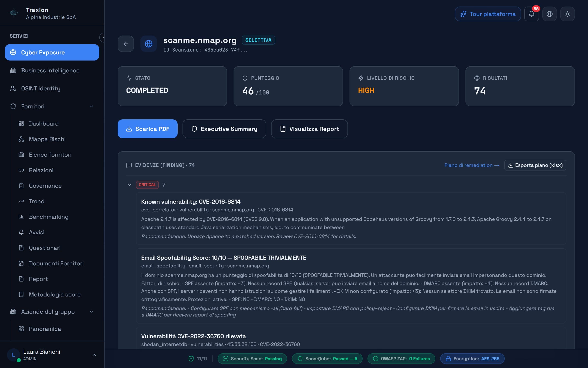
Task: Click the Documenti Fornitori lock file icon
Action: point(21,263)
